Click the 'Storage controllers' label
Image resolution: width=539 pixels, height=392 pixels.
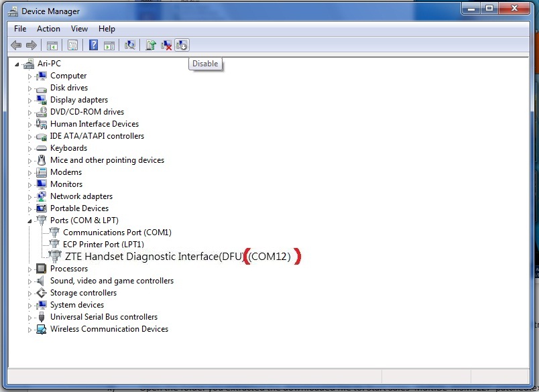click(84, 293)
